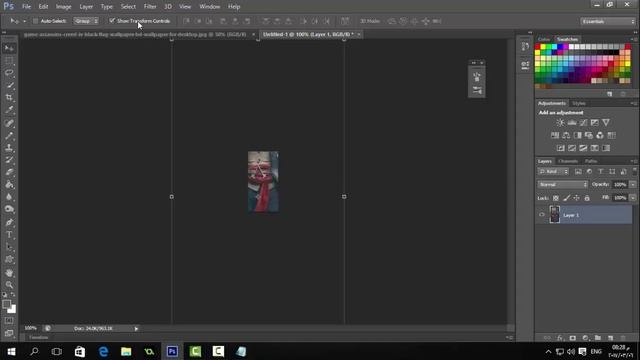The width and height of the screenshot is (640, 360).
Task: Select the Clone Stamp tool
Action: click(9, 148)
